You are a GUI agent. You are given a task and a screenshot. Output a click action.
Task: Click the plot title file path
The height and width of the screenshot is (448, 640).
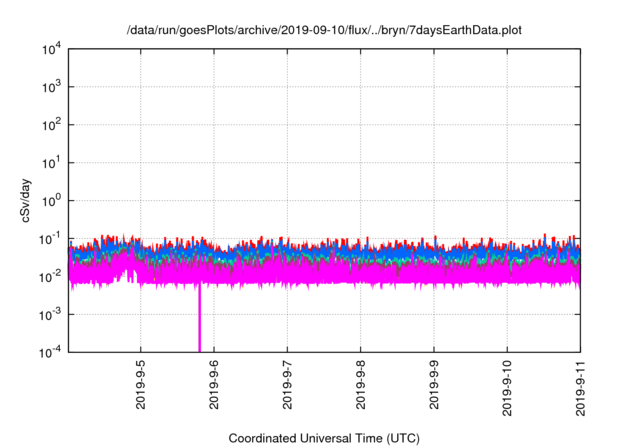tap(324, 30)
